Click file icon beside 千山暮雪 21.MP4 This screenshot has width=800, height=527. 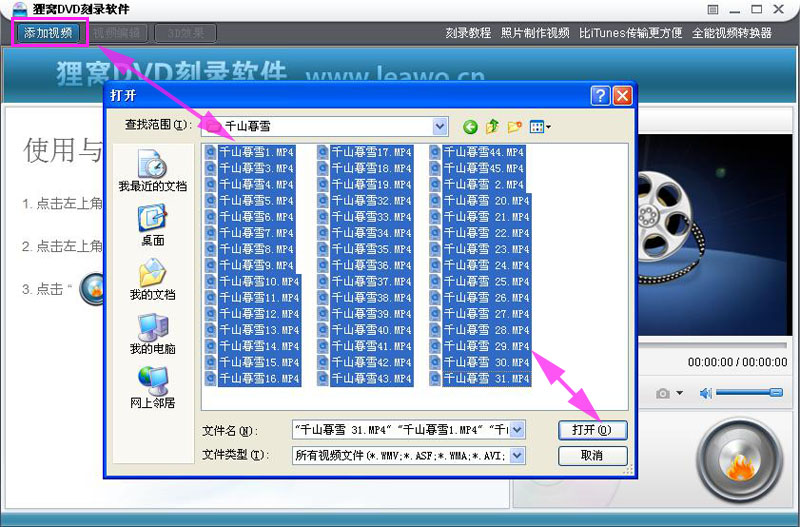click(x=435, y=217)
